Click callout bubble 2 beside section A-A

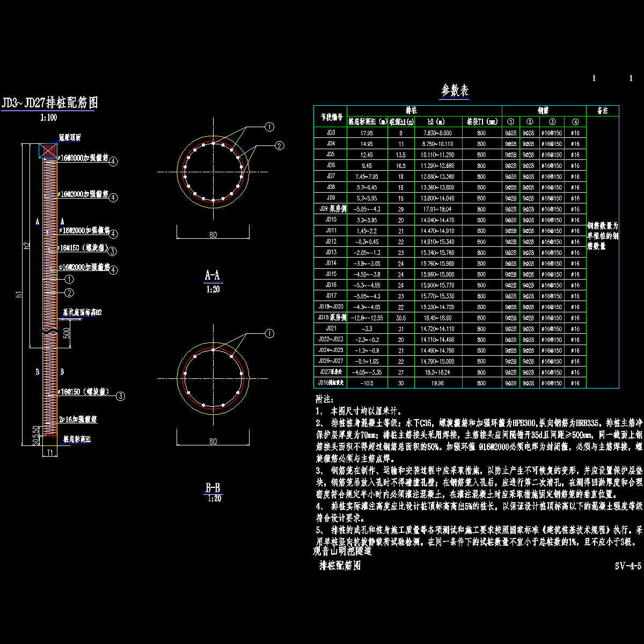pyautogui.click(x=279, y=145)
